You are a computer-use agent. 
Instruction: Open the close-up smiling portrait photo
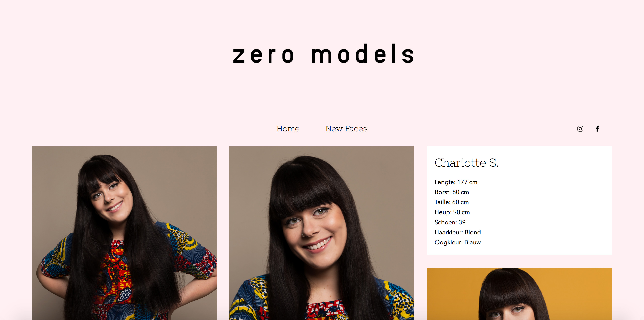[322, 233]
